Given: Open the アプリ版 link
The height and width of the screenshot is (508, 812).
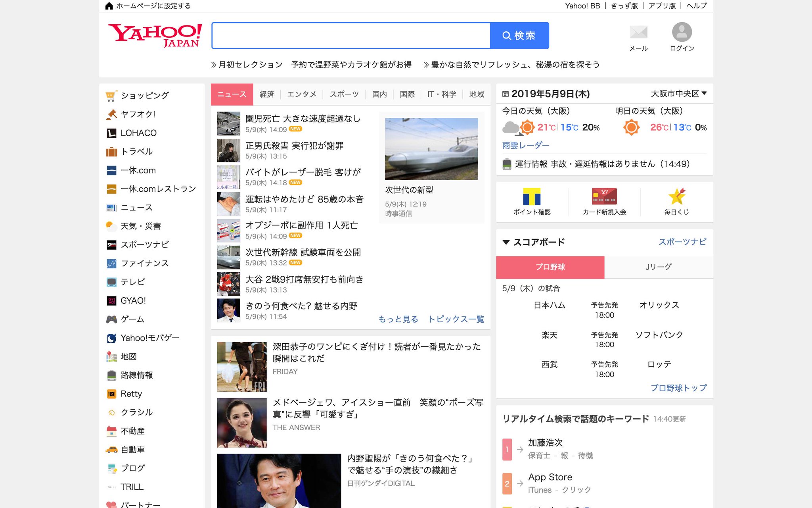Looking at the screenshot, I should pyautogui.click(x=662, y=6).
